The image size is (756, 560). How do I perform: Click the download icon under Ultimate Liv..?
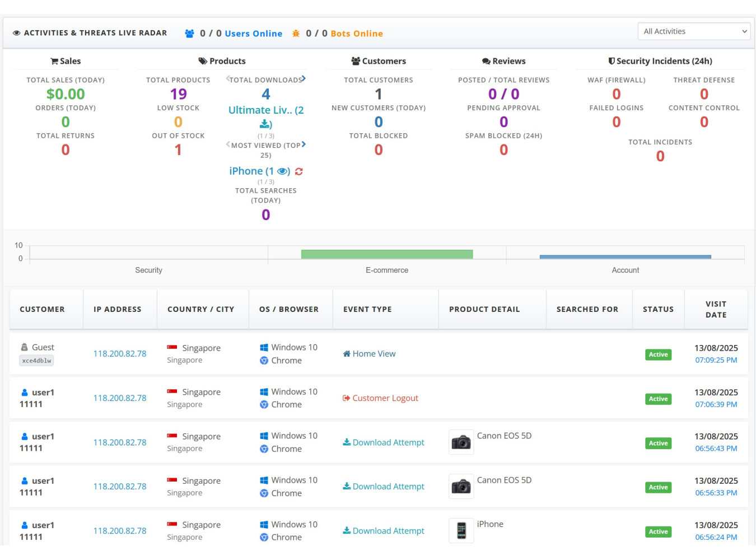[x=264, y=124]
